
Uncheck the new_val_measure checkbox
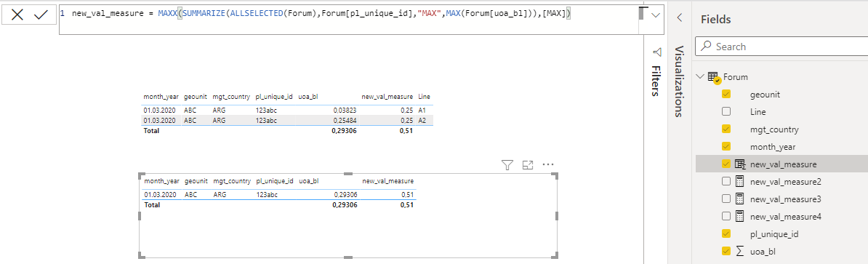pyautogui.click(x=726, y=164)
